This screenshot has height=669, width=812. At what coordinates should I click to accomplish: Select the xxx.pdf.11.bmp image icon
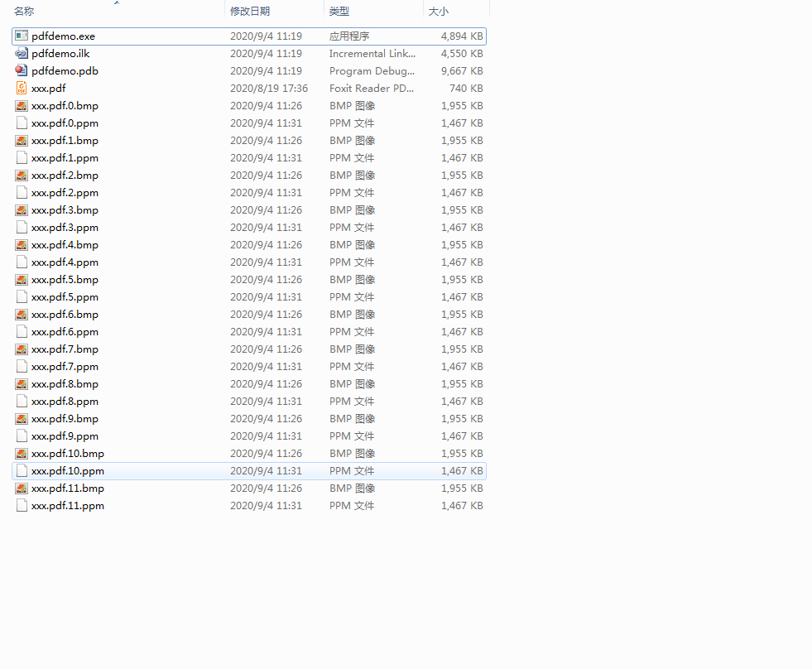tap(22, 489)
